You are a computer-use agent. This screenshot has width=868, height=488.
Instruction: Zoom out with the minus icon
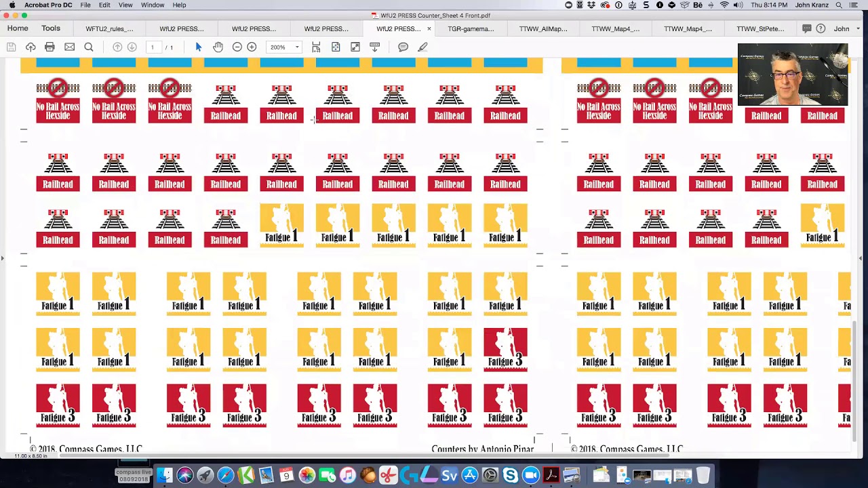pyautogui.click(x=237, y=47)
